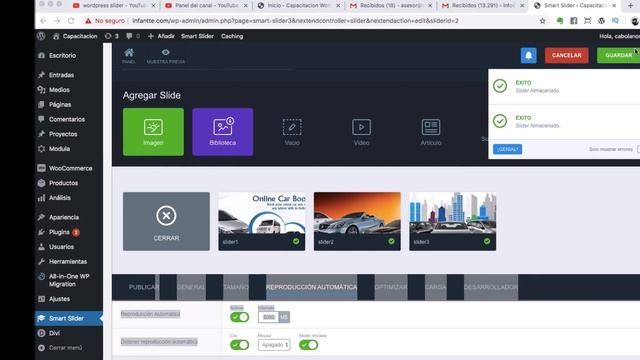640x360 pixels.
Task: Switch to Carga tab
Action: tap(436, 287)
